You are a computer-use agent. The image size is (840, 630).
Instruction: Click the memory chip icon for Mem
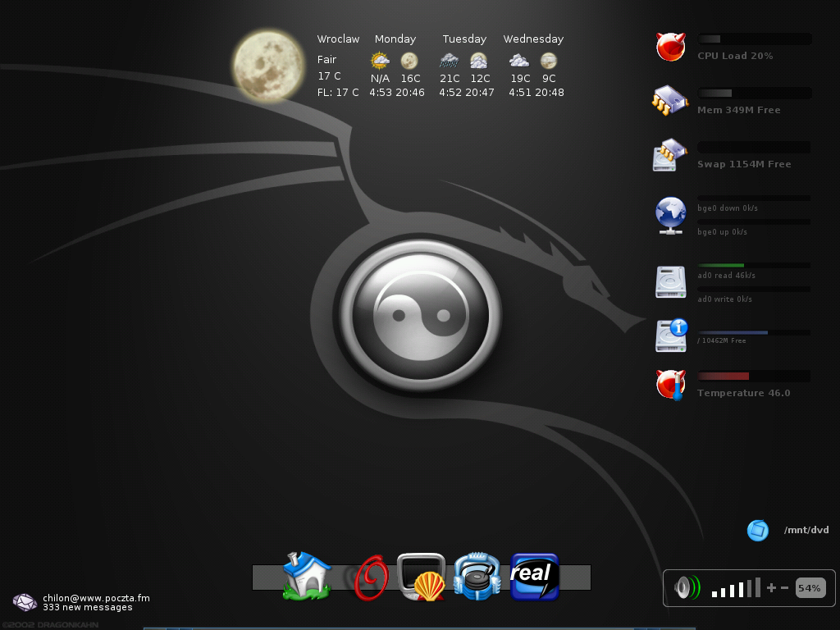pyautogui.click(x=669, y=100)
